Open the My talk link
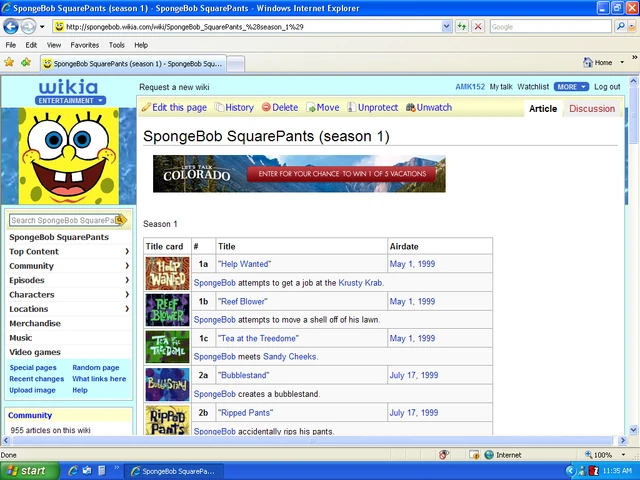The image size is (640, 480). [x=501, y=87]
